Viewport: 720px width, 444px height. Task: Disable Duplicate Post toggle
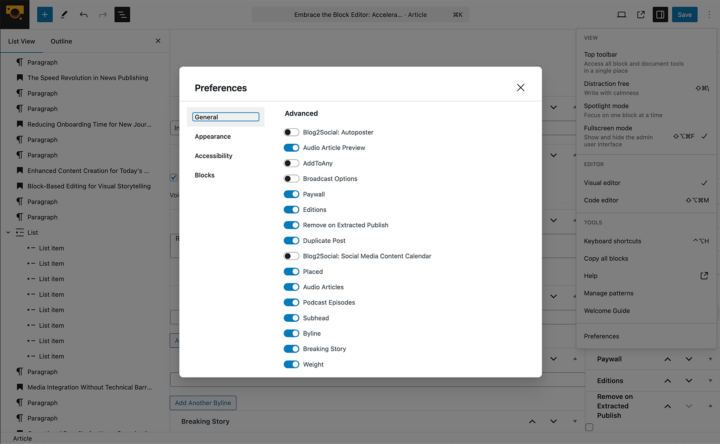click(x=291, y=241)
